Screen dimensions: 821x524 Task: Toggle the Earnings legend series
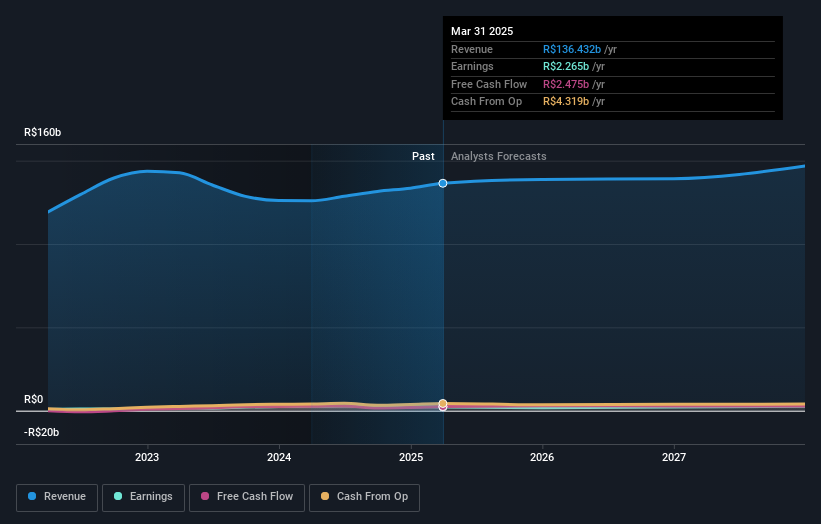pos(143,497)
